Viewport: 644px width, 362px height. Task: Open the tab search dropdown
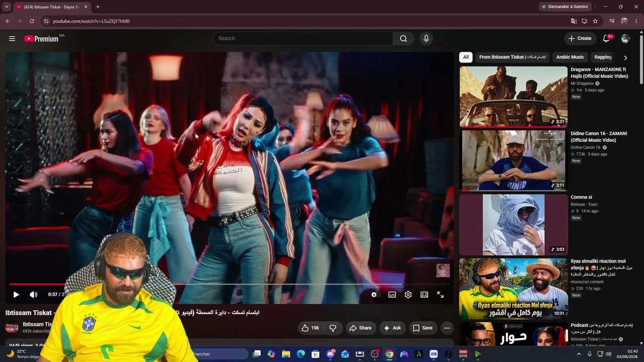coord(7,7)
